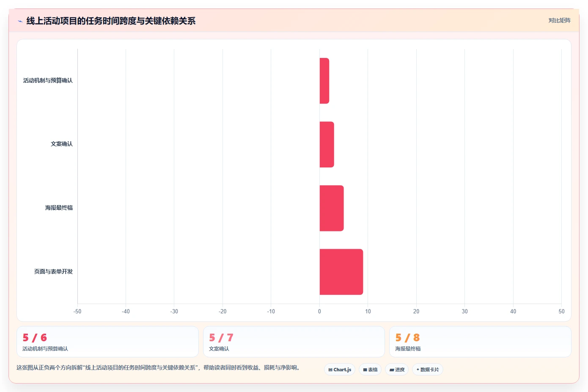This screenshot has width=588, height=392.
Task: Click the 对比矩阵 label at top right
Action: tap(559, 20)
